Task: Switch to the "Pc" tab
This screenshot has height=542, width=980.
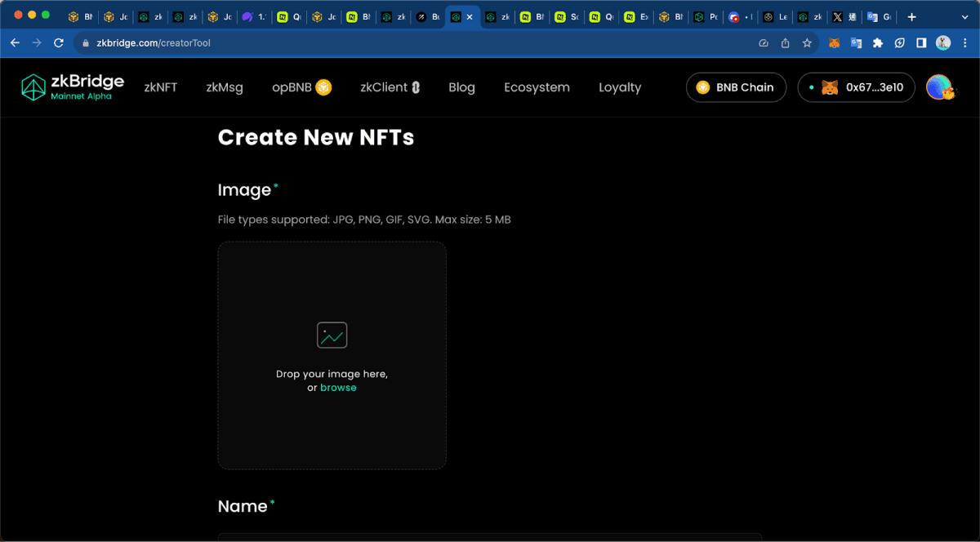Action: pos(704,16)
